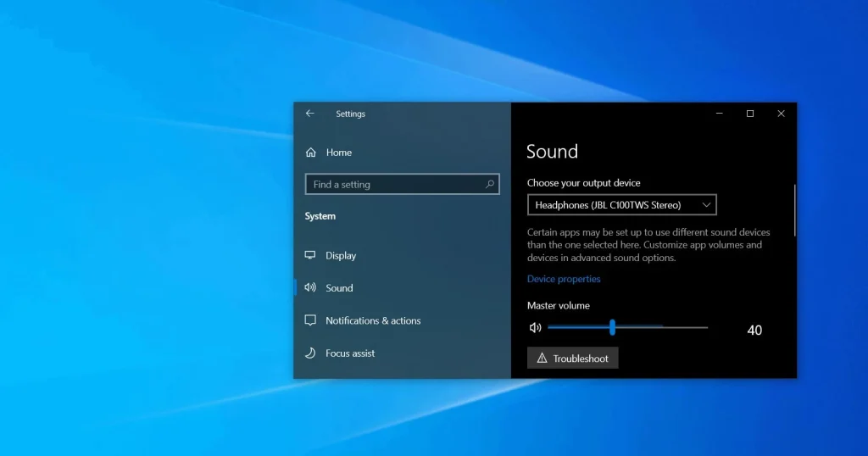Image resolution: width=868 pixels, height=456 pixels.
Task: Click the Sound speaker sidebar icon
Action: 310,288
